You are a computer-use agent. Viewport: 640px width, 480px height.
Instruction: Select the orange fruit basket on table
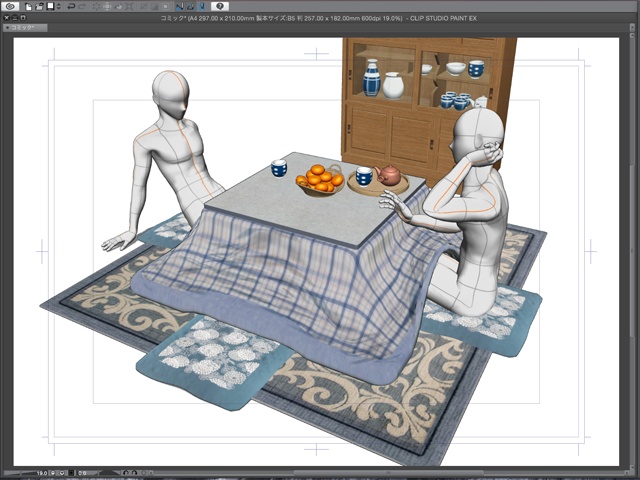coord(320,180)
